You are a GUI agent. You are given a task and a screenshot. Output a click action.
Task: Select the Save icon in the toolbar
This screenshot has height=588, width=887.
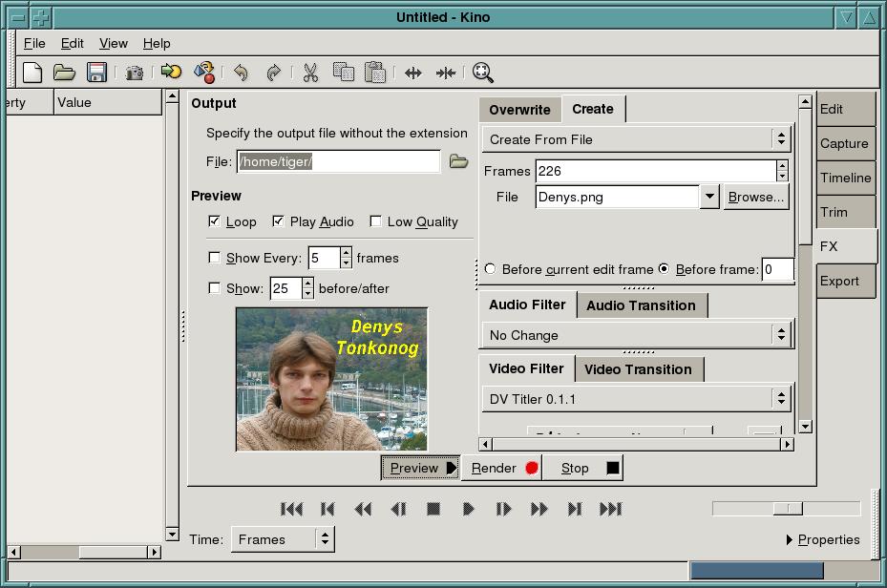pyautogui.click(x=96, y=73)
